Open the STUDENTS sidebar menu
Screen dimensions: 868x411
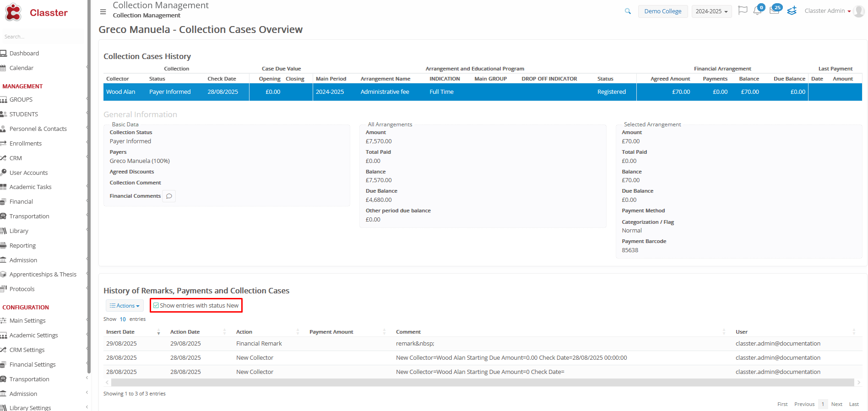coord(24,114)
